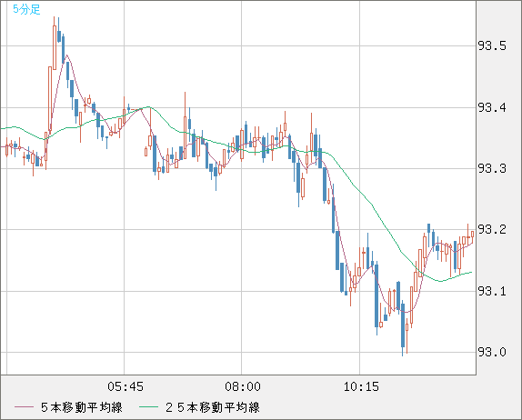Select the 93.1 price axis label
Screen dimensions: 522x420
[492, 291]
